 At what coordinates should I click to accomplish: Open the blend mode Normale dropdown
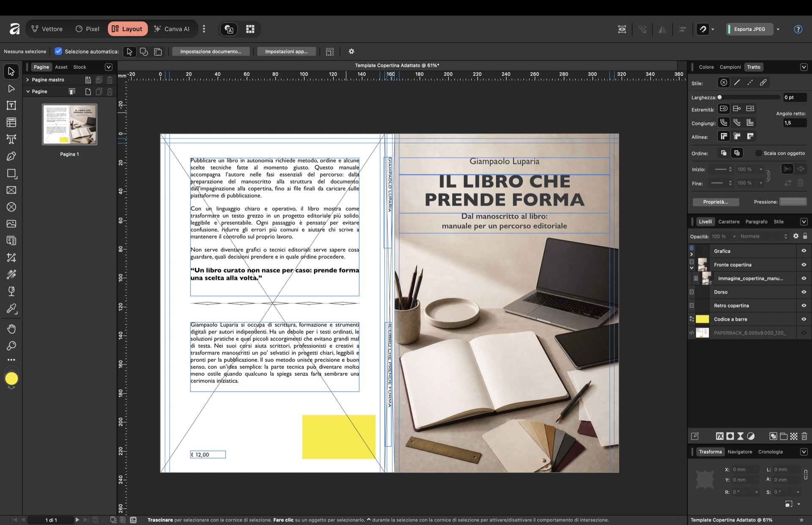tap(764, 236)
